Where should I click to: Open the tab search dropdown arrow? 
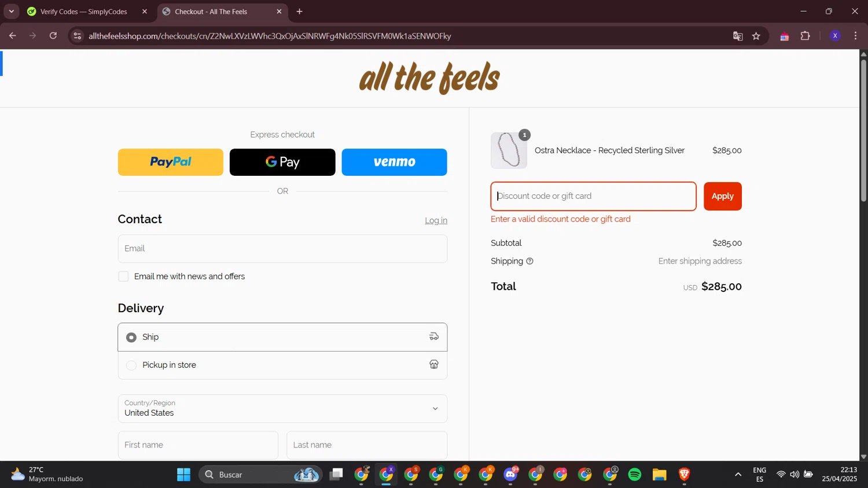coord(11,12)
